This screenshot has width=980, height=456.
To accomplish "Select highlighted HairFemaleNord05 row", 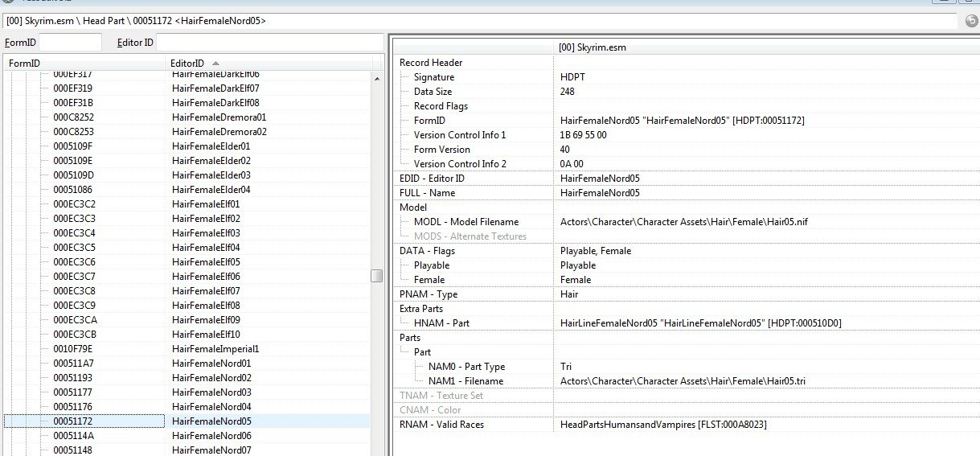I will pos(187,421).
